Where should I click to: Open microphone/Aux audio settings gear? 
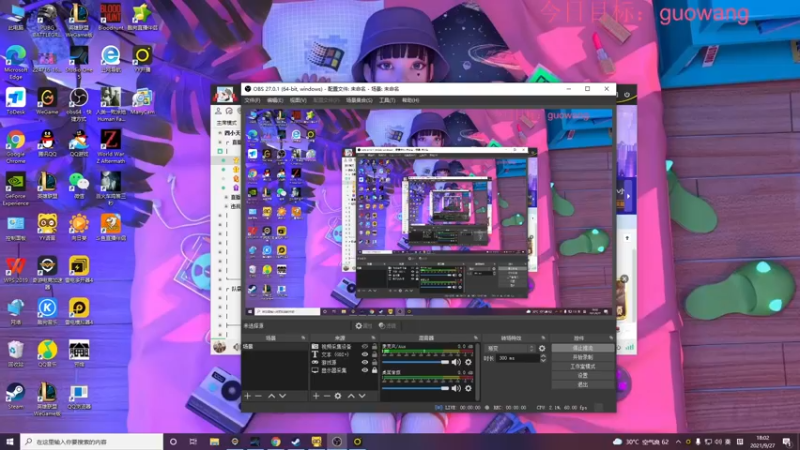468,362
